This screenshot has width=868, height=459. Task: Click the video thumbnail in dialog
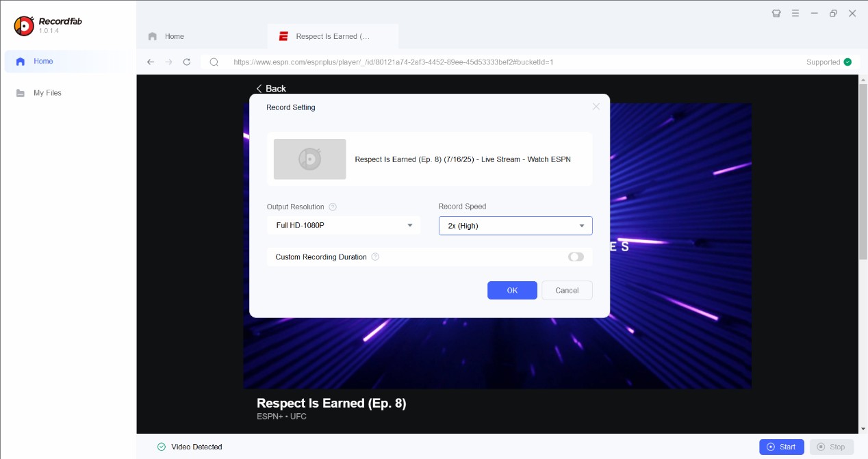[x=309, y=159]
